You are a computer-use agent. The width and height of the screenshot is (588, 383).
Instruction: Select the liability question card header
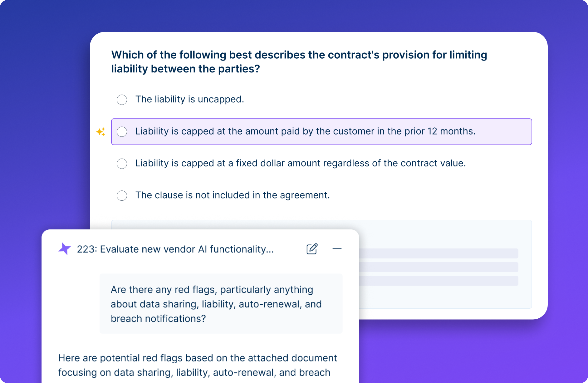click(299, 61)
